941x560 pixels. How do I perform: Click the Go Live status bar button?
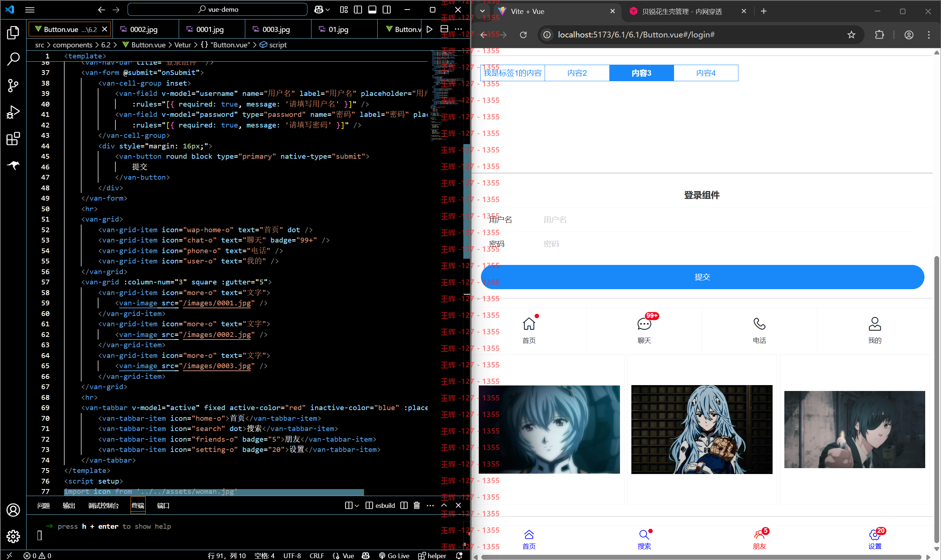pos(394,556)
